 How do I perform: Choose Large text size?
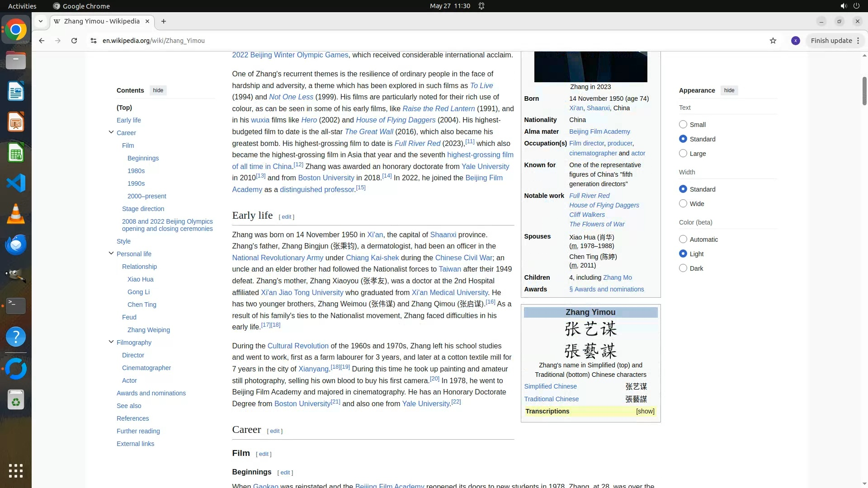[683, 154]
